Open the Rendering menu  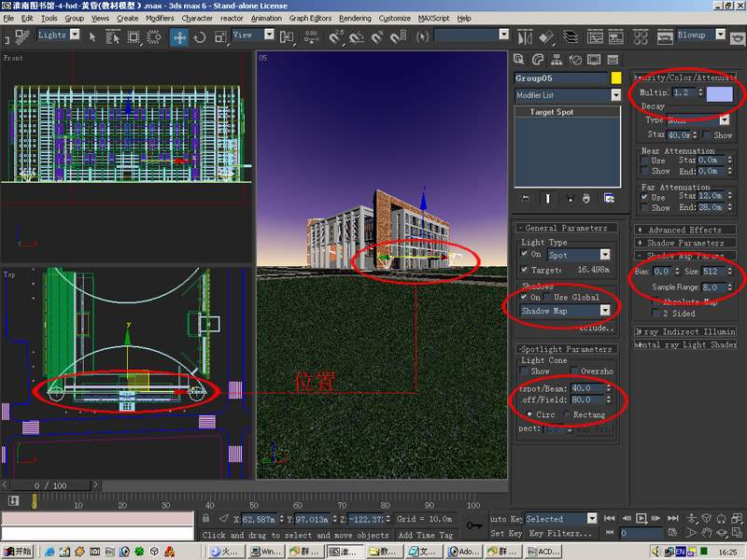click(355, 18)
